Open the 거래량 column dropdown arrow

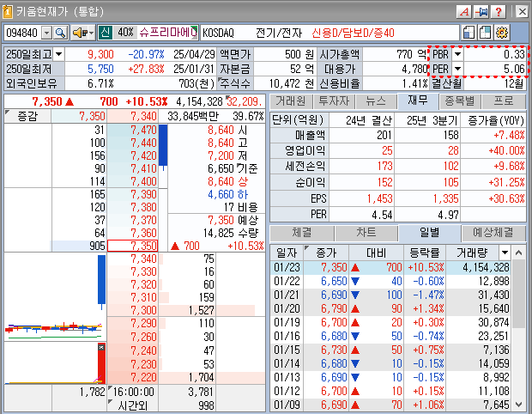tap(505, 253)
